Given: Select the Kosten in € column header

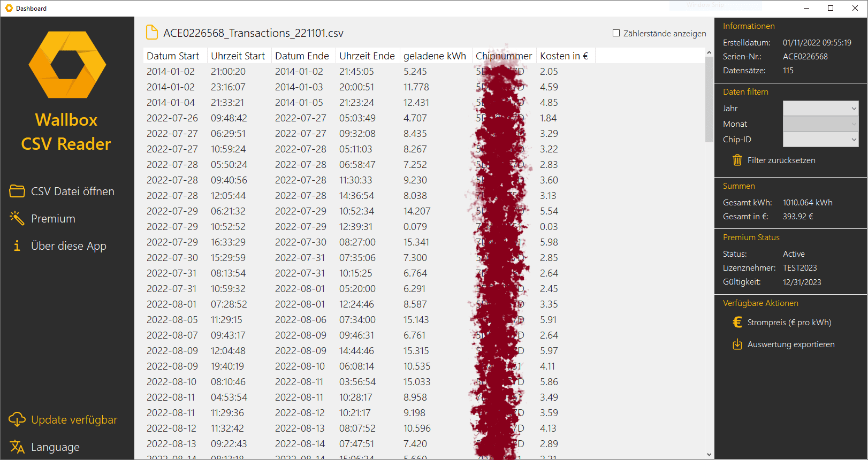Looking at the screenshot, I should click(x=564, y=56).
